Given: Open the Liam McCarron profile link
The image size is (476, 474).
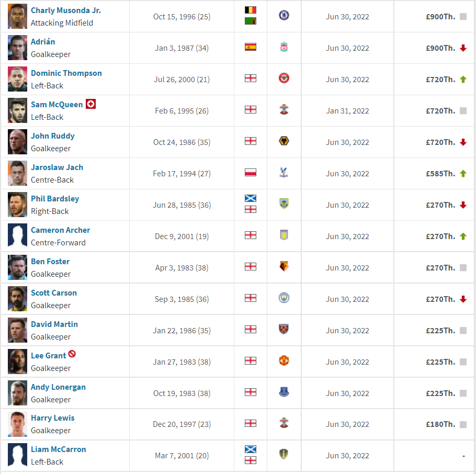Looking at the screenshot, I should 58,449.
